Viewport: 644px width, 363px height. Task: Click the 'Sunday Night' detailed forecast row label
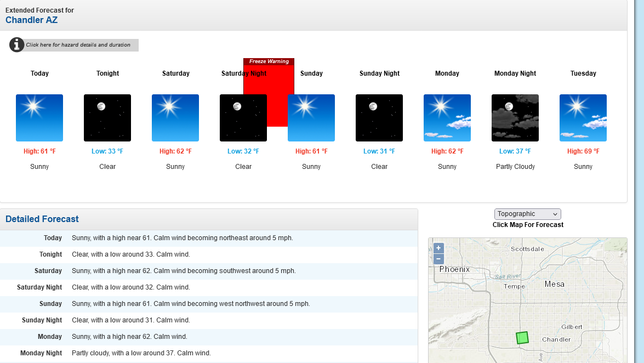[x=42, y=320]
